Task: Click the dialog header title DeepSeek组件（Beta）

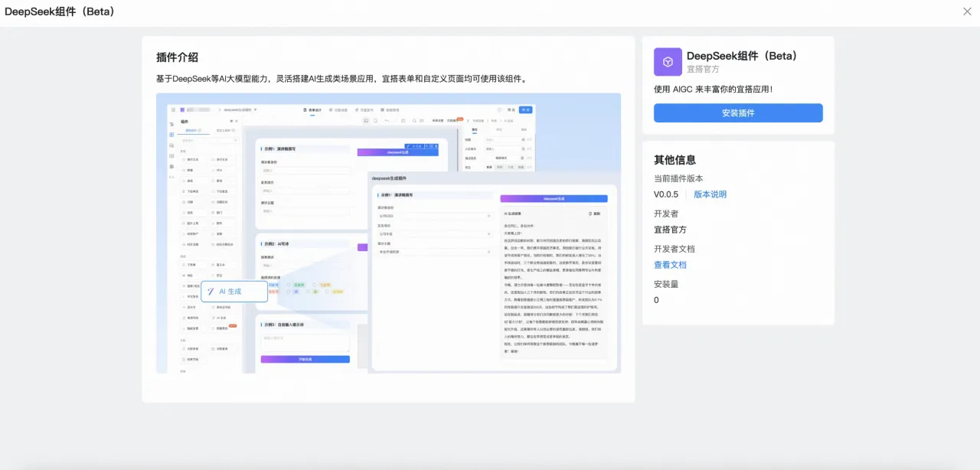Action: point(59,11)
